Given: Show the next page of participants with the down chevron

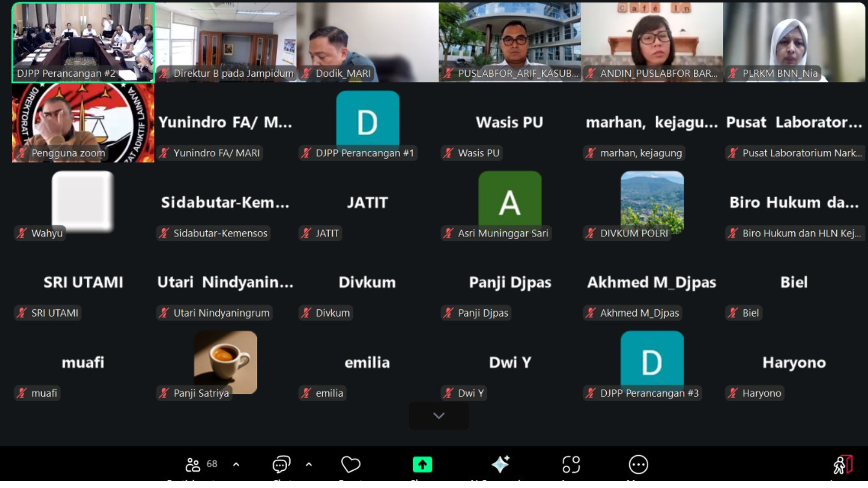Looking at the screenshot, I should [x=439, y=416].
